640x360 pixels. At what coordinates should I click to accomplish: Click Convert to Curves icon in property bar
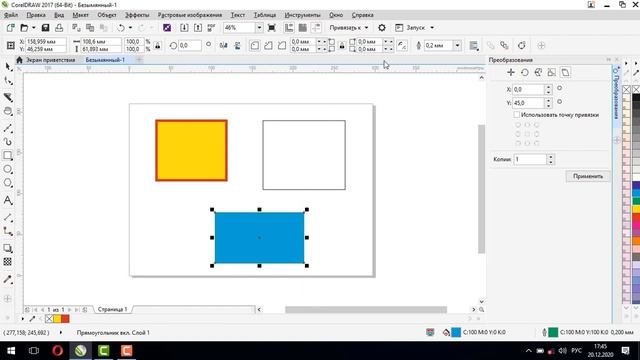[x=522, y=45]
